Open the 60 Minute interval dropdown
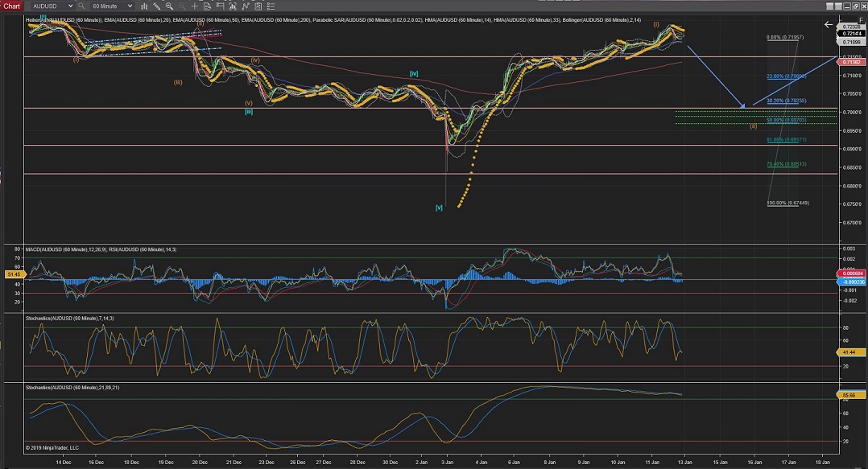Image resolution: width=868 pixels, height=469 pixels. [113, 6]
